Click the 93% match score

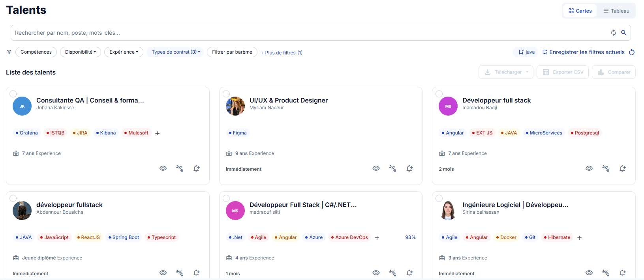410,237
